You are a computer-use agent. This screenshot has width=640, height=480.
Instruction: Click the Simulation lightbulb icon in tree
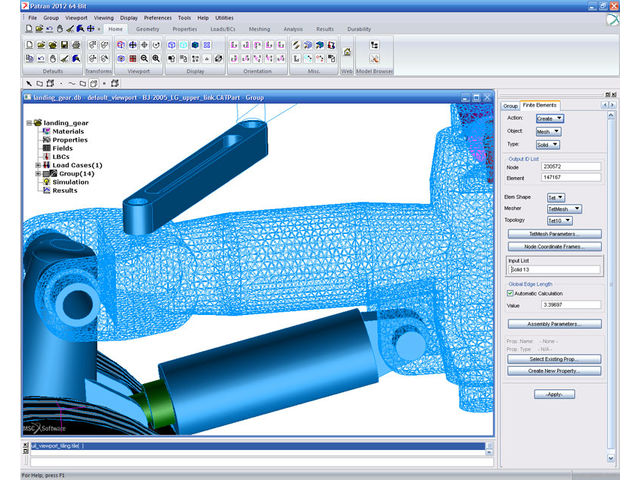pos(46,182)
